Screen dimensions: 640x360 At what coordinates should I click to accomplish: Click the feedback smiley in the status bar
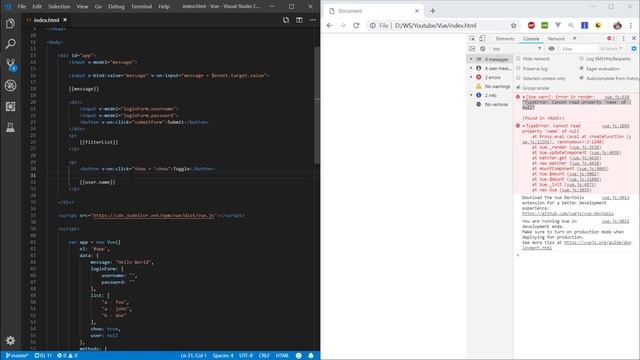pos(298,356)
